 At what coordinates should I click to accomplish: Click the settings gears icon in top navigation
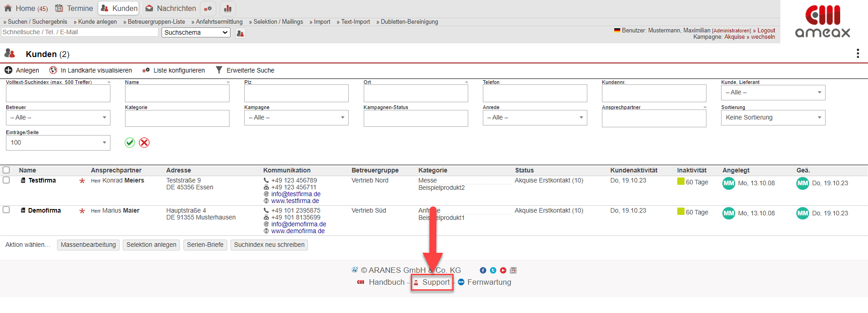click(208, 9)
